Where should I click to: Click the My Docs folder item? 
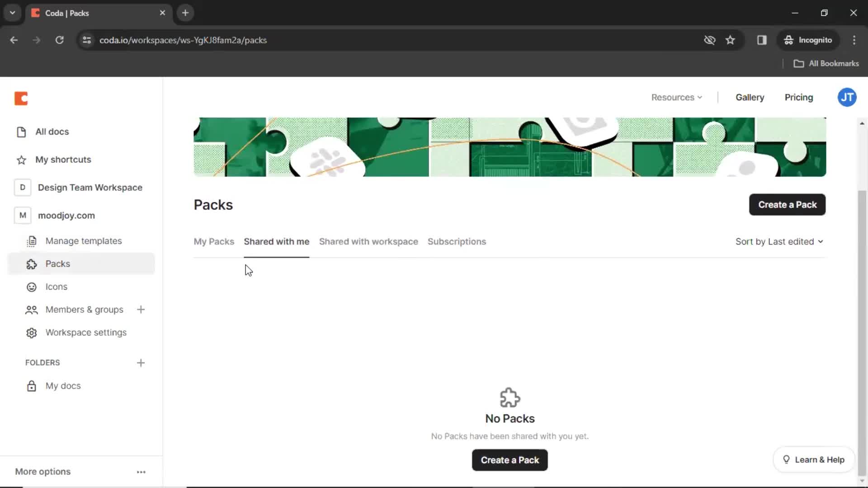pos(63,385)
